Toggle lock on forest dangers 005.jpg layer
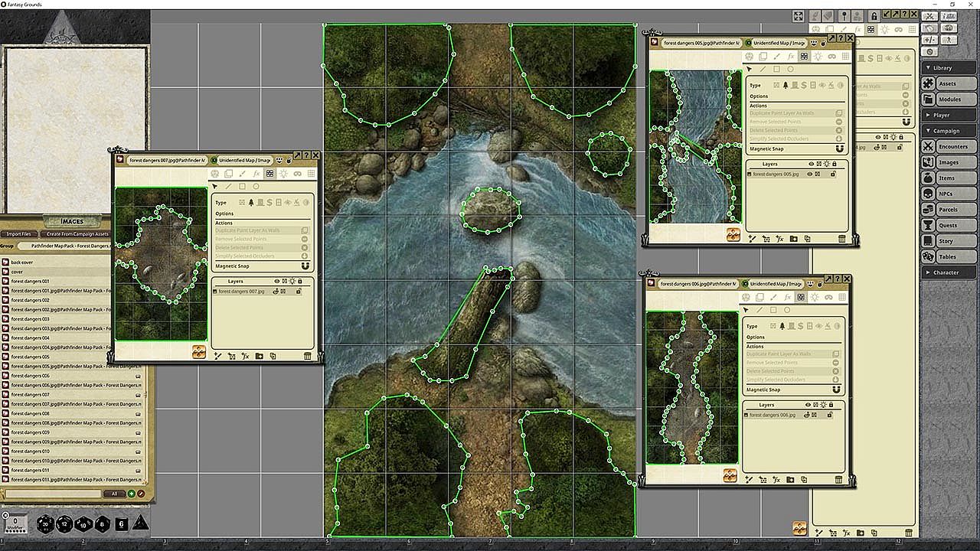 click(832, 174)
